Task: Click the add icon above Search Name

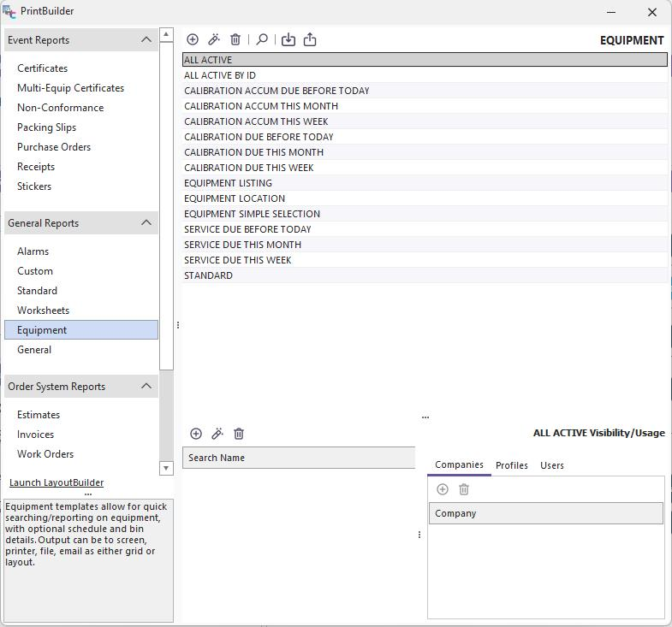Action: [196, 434]
